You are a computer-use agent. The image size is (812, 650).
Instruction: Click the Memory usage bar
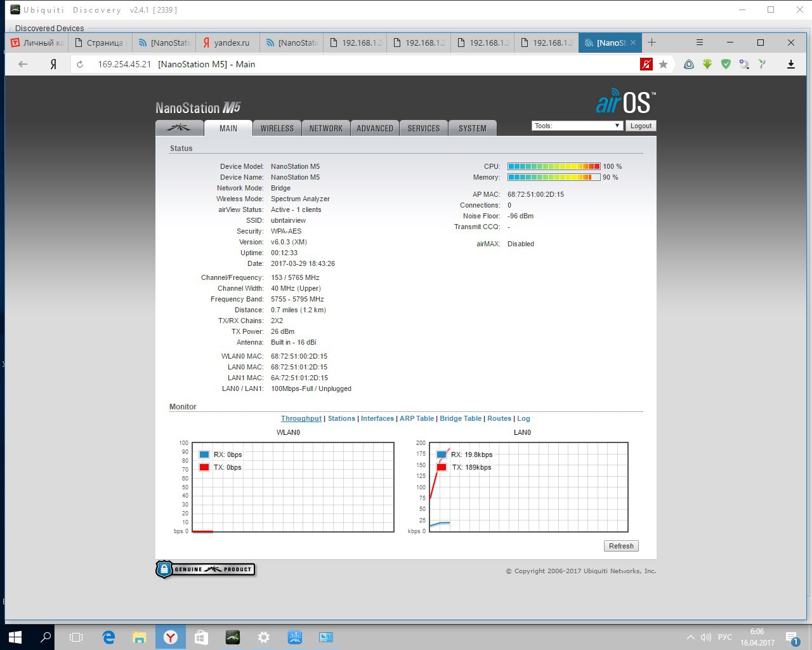[x=554, y=177]
